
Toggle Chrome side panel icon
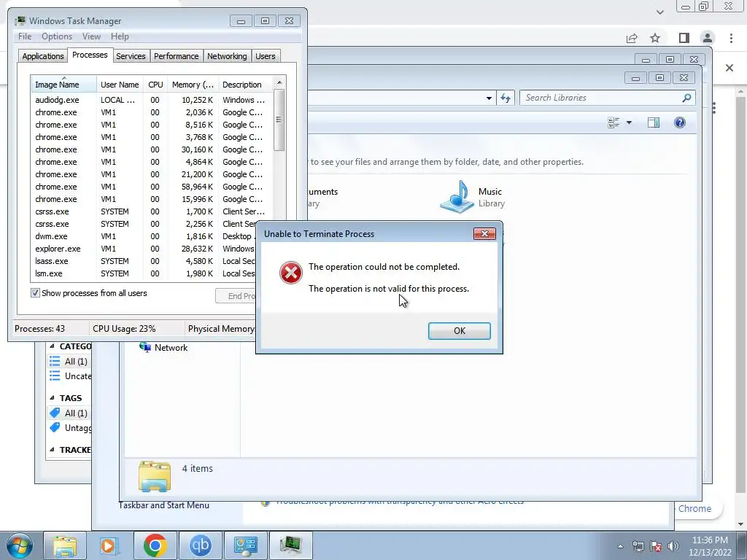pos(684,38)
